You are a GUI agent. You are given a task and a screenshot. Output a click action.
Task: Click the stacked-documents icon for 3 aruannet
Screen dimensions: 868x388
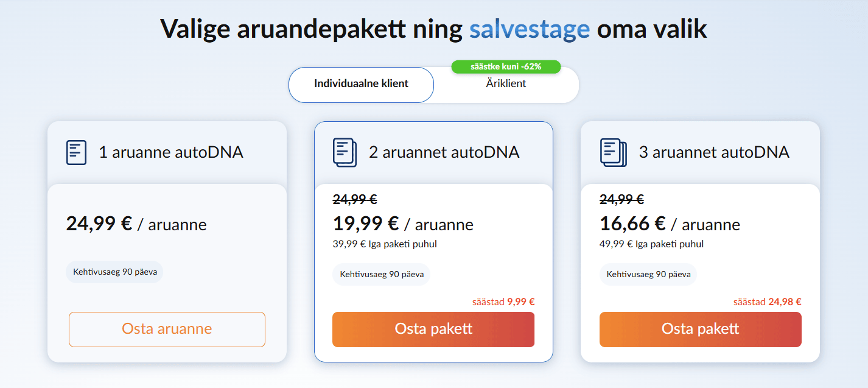(x=613, y=152)
